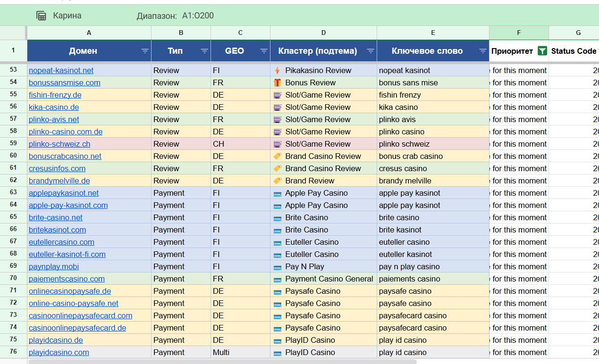
Task: Select 'for this moment' cell in row 59
Action: point(519,144)
